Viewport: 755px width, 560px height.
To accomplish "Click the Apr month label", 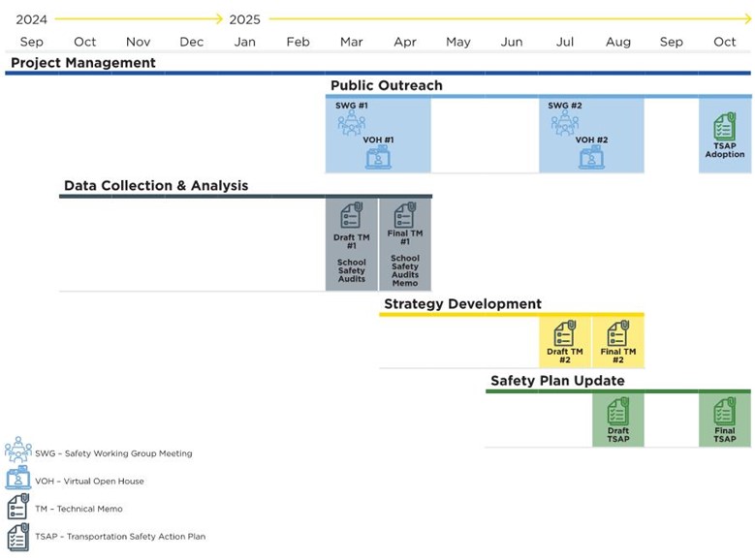I will coord(405,42).
